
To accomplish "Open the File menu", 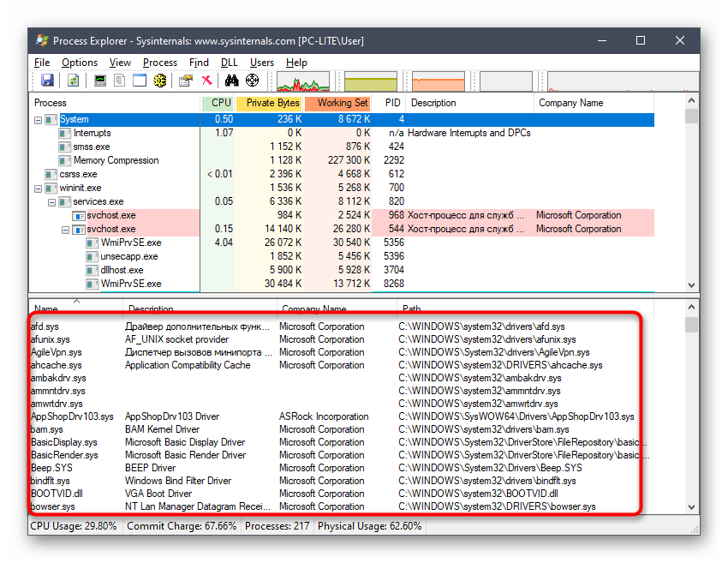I will pos(42,63).
